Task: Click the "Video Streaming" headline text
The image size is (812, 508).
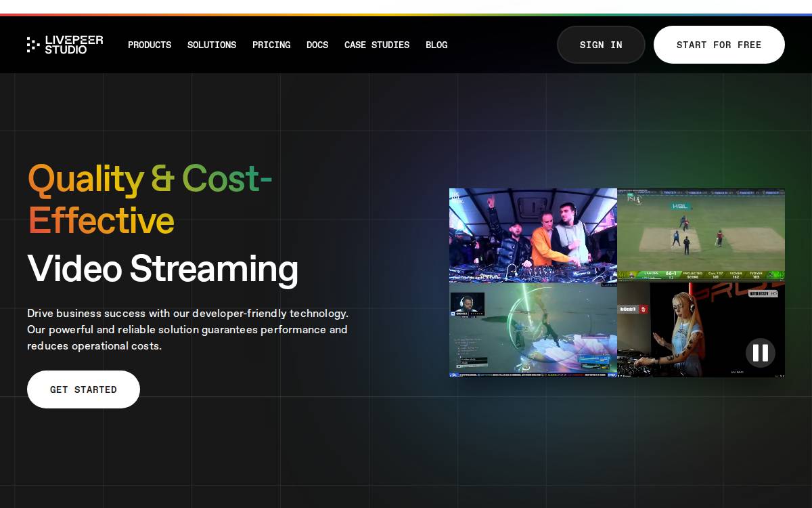Action: [x=162, y=269]
